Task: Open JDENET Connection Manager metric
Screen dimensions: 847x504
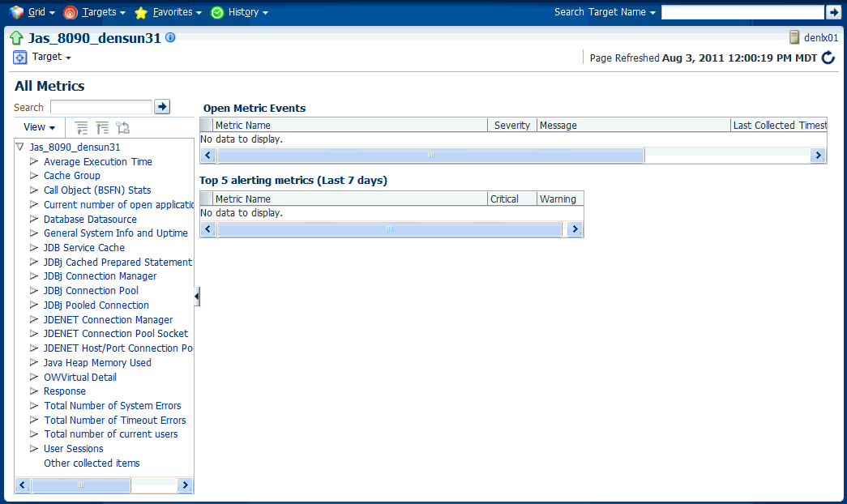Action: tap(108, 320)
